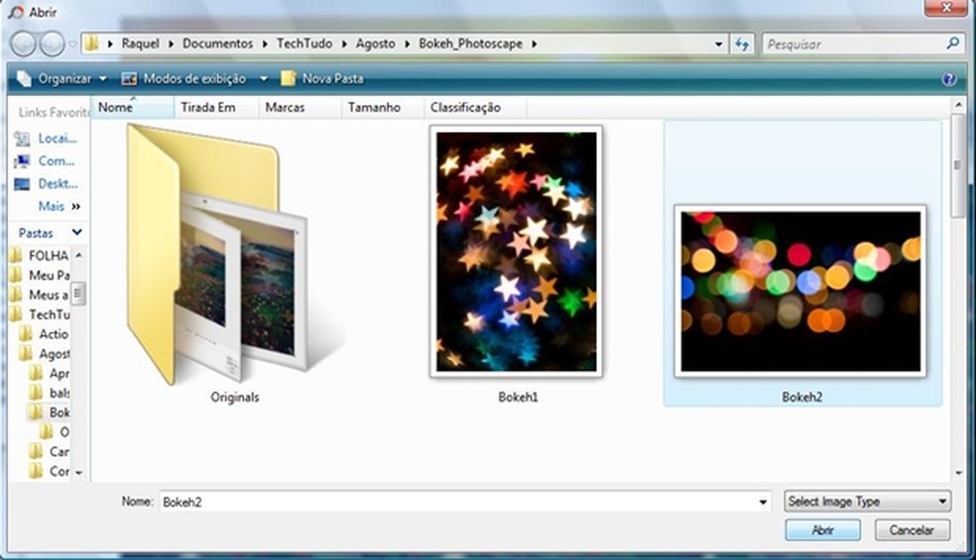Click the file list scroll up arrow
Image resolution: width=976 pixels, height=560 pixels.
[x=958, y=105]
